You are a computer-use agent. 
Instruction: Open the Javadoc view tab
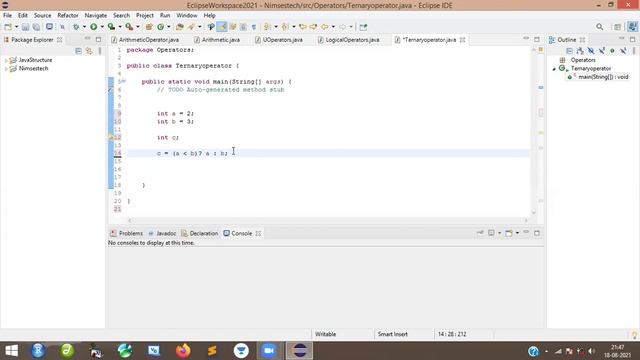pyautogui.click(x=162, y=233)
